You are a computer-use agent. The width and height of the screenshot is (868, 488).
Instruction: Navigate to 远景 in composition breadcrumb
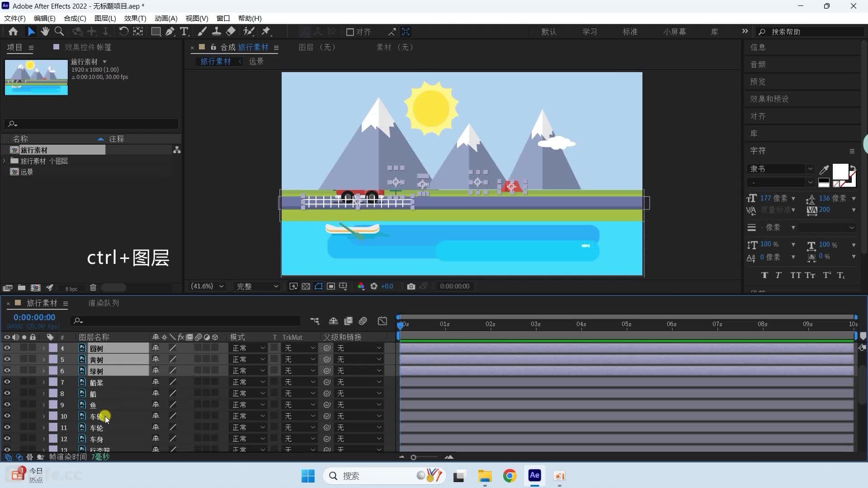point(256,61)
